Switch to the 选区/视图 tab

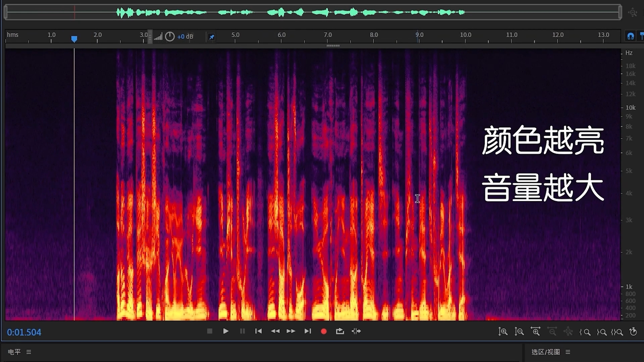click(545, 352)
